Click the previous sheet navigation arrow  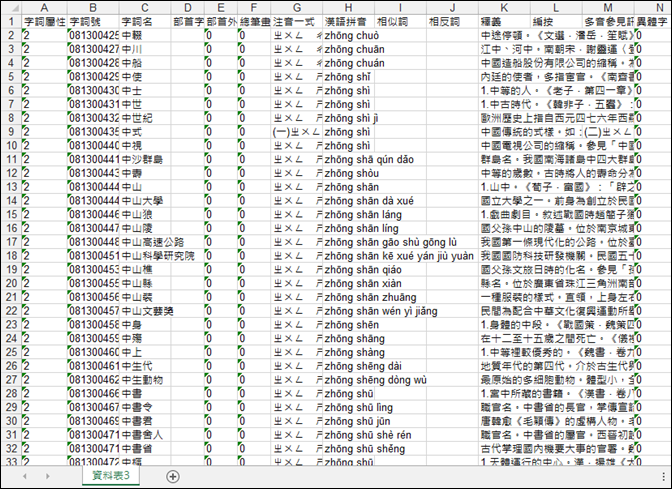coord(25,476)
